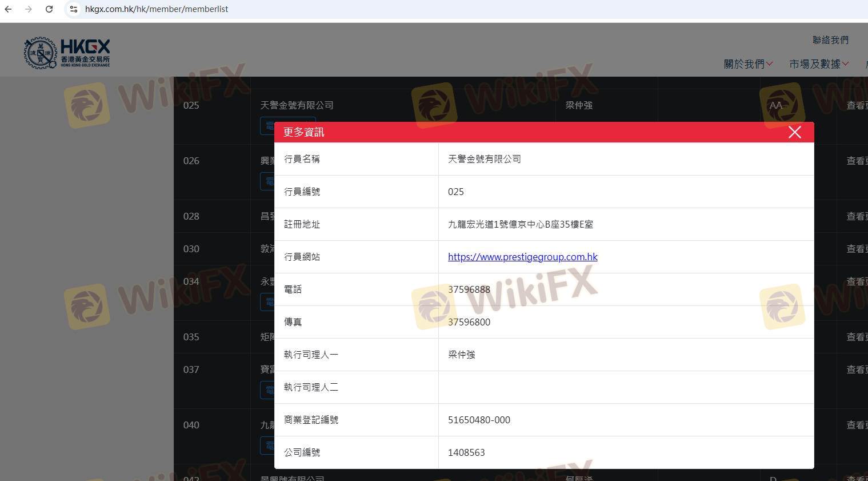The height and width of the screenshot is (481, 868).
Task: Go back using the browser back arrow
Action: (8, 9)
